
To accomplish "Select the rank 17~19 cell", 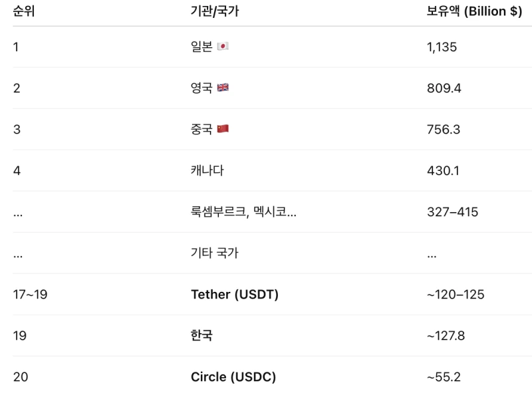I will pyautogui.click(x=30, y=295).
